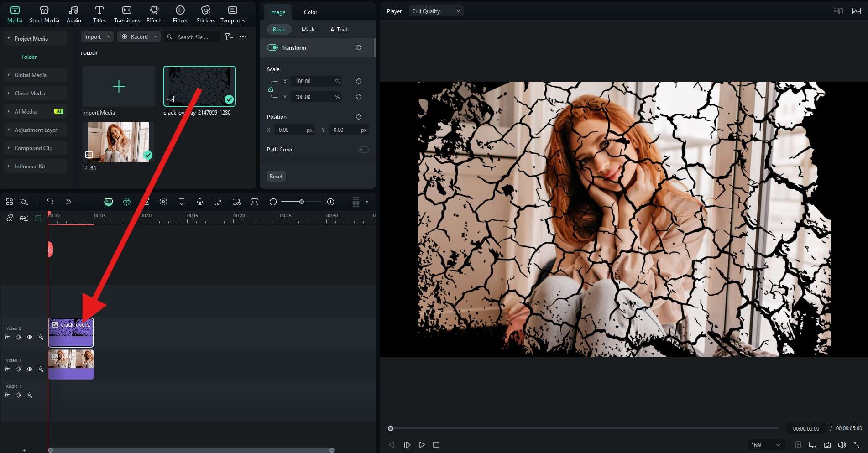Viewport: 868px width, 453px height.
Task: Hide the Video 1 track with eye icon
Action: (x=30, y=369)
